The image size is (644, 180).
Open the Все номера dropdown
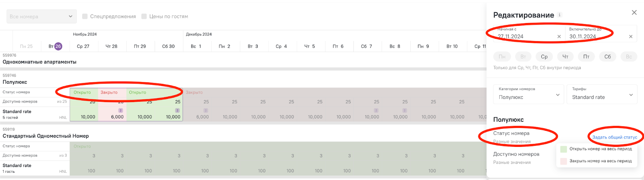click(x=41, y=16)
